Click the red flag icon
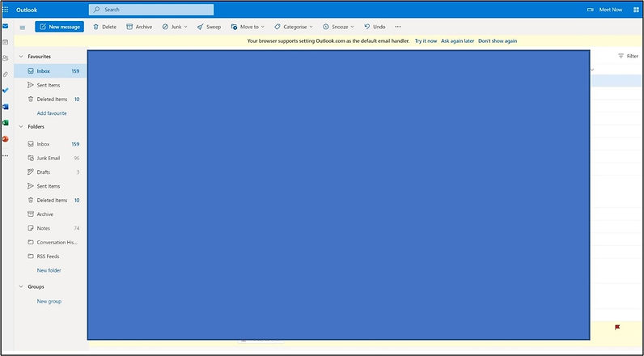 [617, 327]
